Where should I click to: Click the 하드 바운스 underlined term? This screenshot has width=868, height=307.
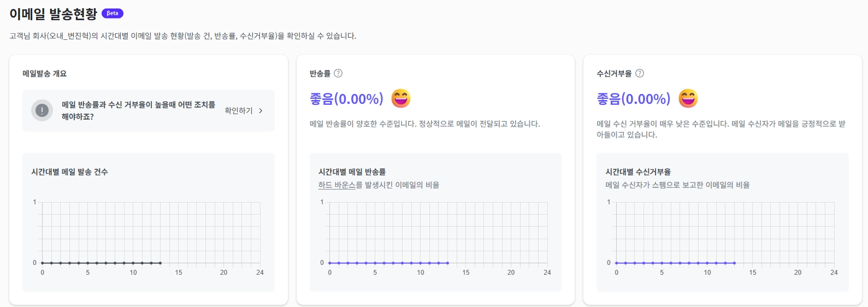coord(336,185)
